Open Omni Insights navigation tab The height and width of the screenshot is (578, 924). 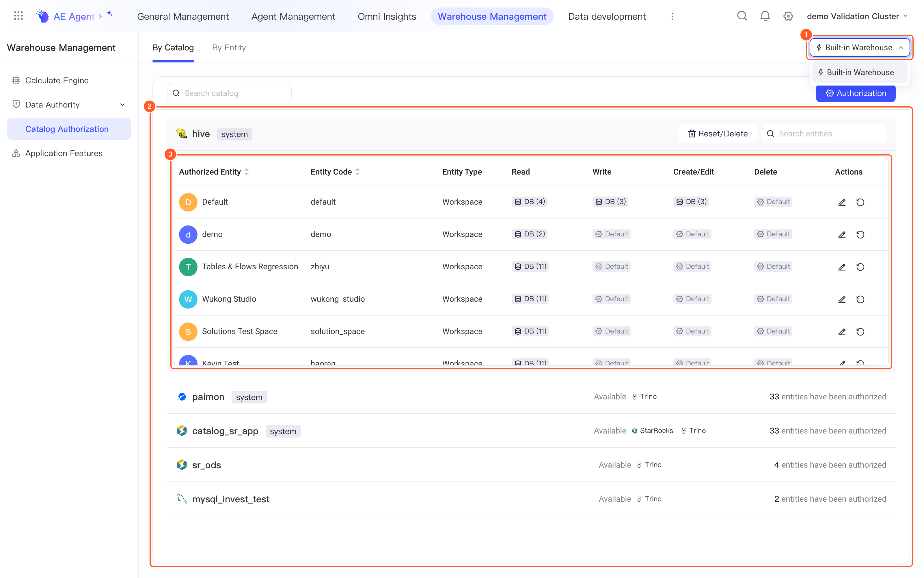coord(387,16)
